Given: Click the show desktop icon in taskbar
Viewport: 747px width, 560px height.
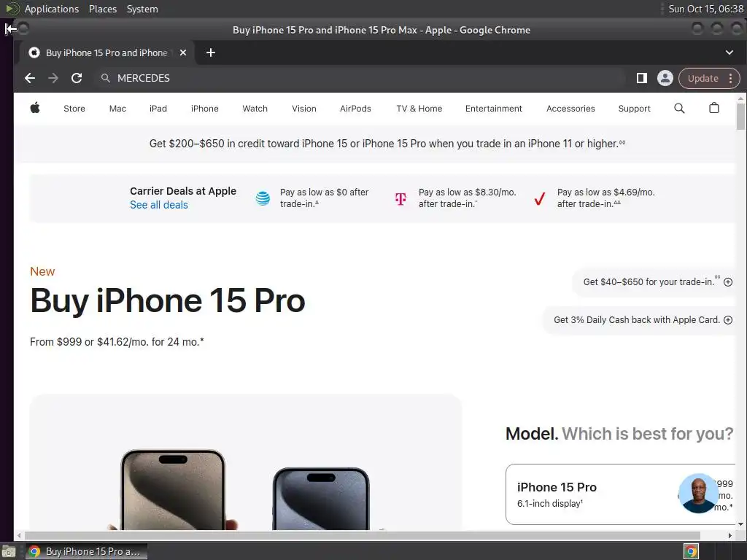Looking at the screenshot, I should (x=9, y=551).
